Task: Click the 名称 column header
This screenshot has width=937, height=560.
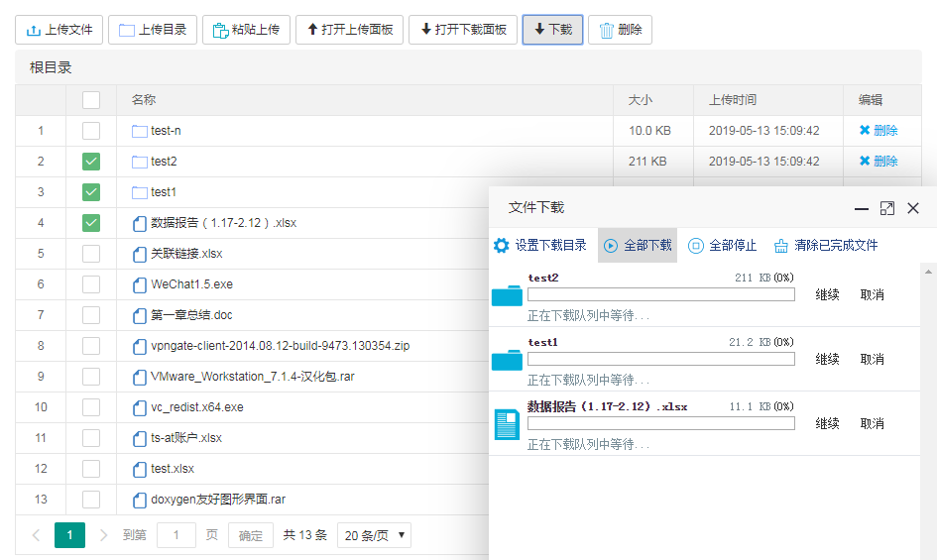Action: tap(144, 100)
